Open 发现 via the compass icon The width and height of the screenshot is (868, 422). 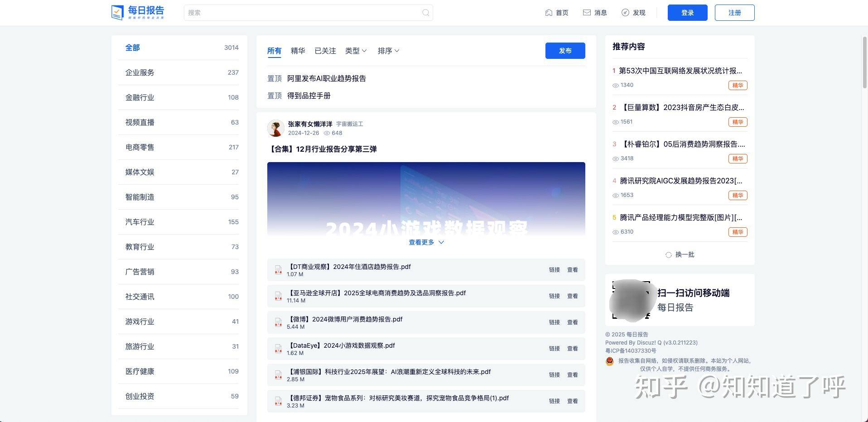pos(625,13)
